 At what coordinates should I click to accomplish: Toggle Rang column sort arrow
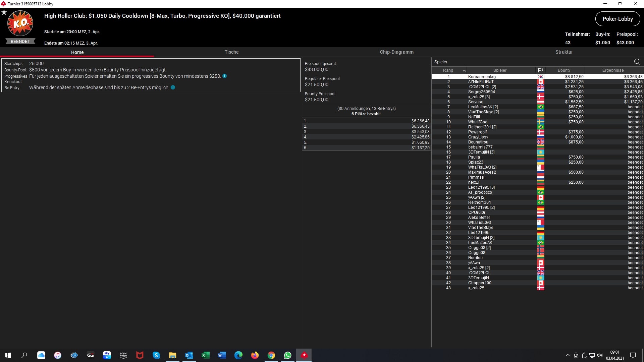pyautogui.click(x=464, y=70)
